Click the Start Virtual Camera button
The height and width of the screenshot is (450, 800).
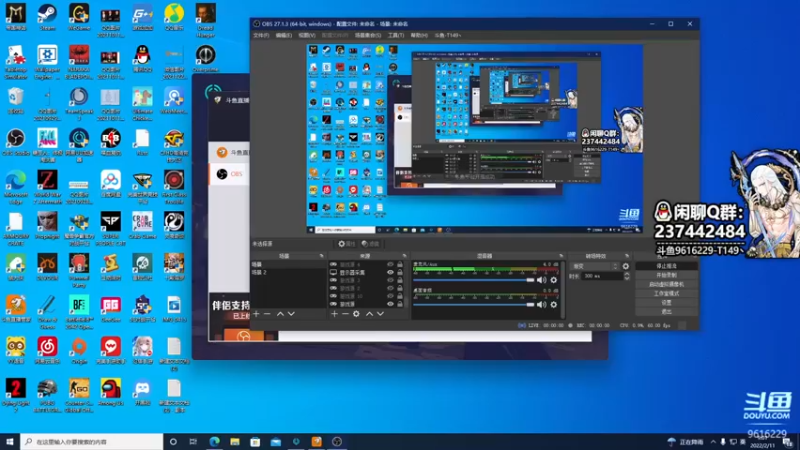point(666,284)
